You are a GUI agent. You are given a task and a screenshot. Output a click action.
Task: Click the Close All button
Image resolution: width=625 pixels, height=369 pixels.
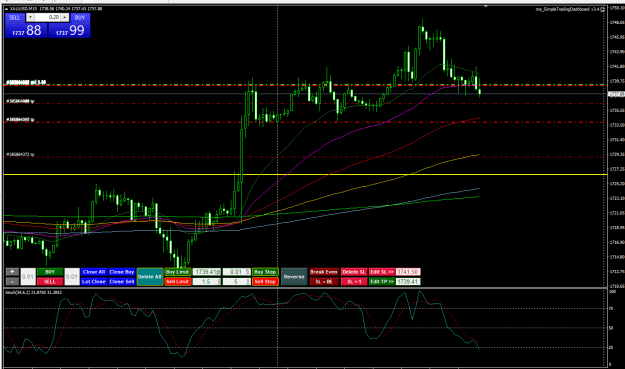coord(94,272)
